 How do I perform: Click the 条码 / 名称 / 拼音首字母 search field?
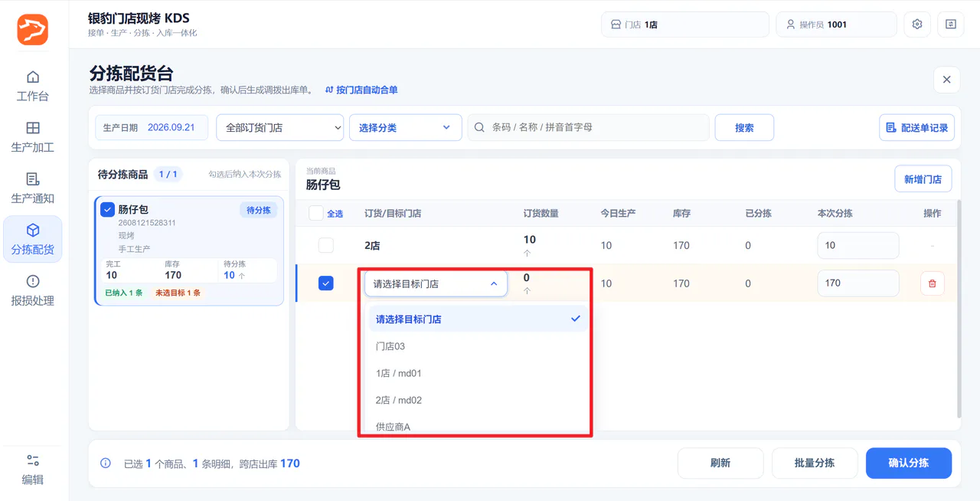tap(588, 128)
